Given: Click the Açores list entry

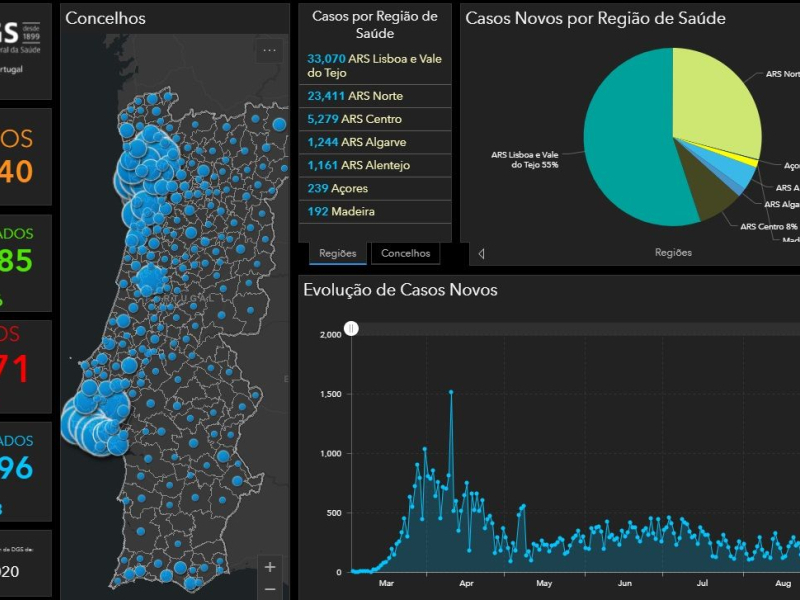Looking at the screenshot, I should click(375, 188).
